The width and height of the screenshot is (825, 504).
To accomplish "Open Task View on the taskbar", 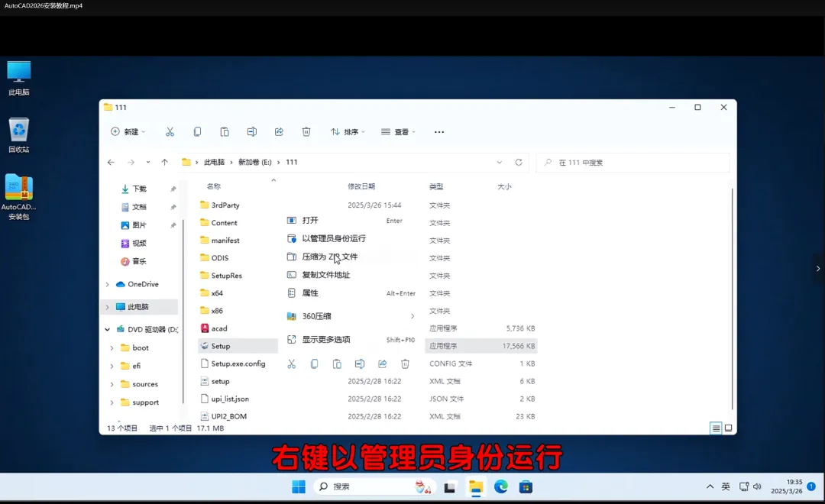I will (449, 487).
